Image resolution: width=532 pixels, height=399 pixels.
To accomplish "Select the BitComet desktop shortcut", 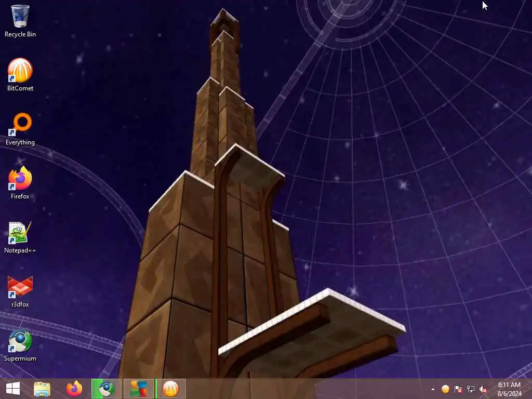I will (20, 75).
